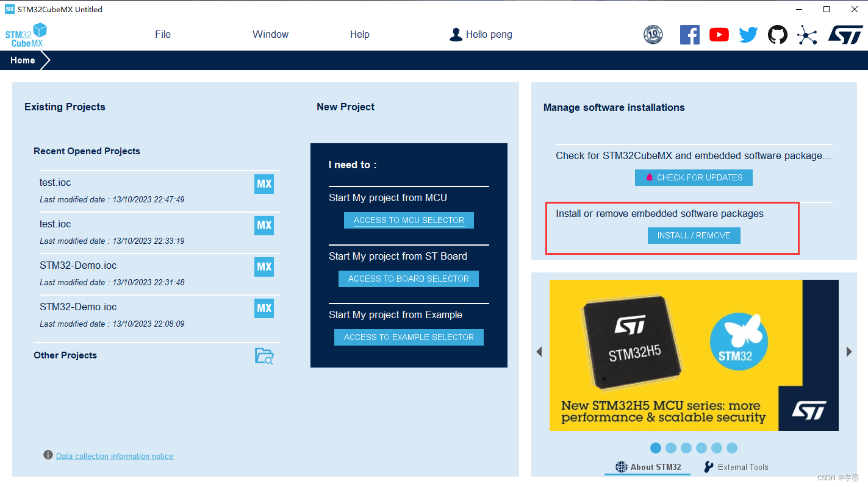Image resolution: width=868 pixels, height=487 pixels.
Task: Click the CHECK FOR UPDATES button
Action: pyautogui.click(x=694, y=177)
